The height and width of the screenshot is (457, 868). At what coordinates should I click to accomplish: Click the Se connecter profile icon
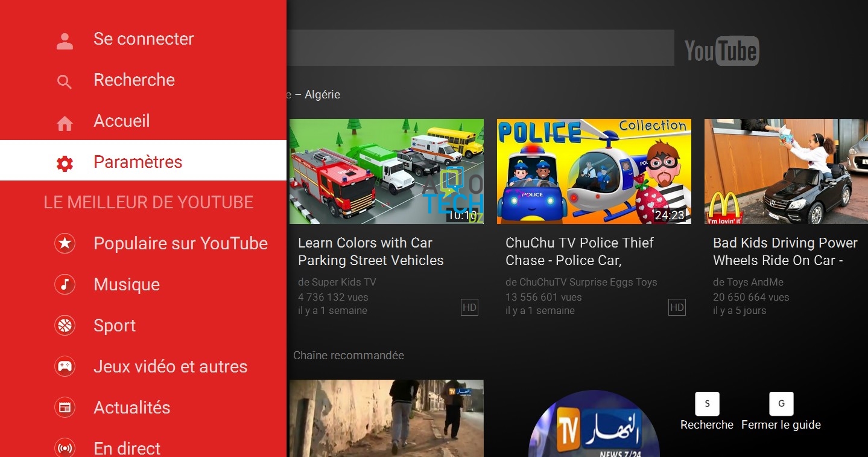[64, 39]
